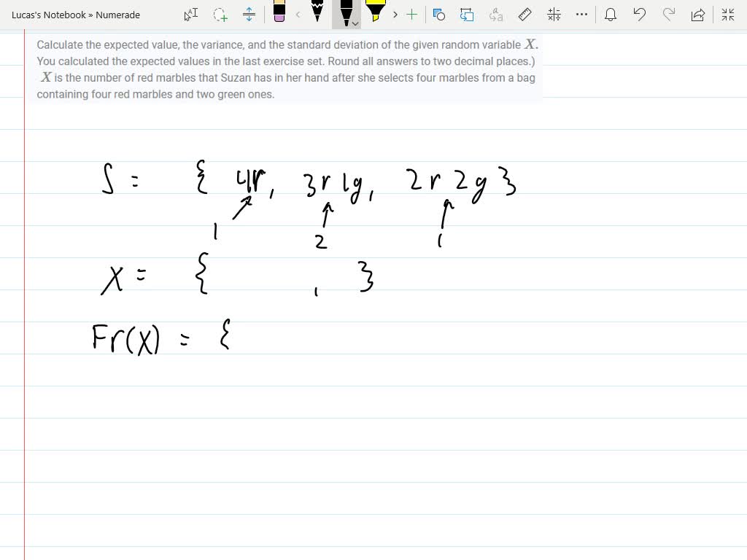Open the Ink to Math tool
The width and height of the screenshot is (747, 560).
point(554,15)
